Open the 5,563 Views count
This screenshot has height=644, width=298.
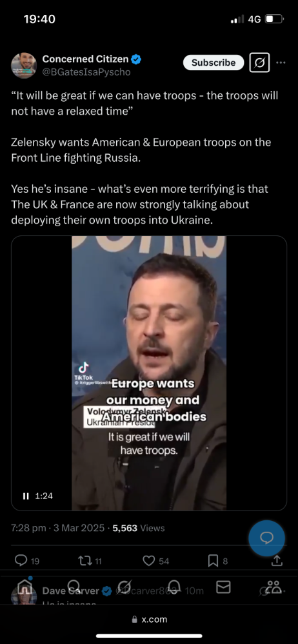139,528
